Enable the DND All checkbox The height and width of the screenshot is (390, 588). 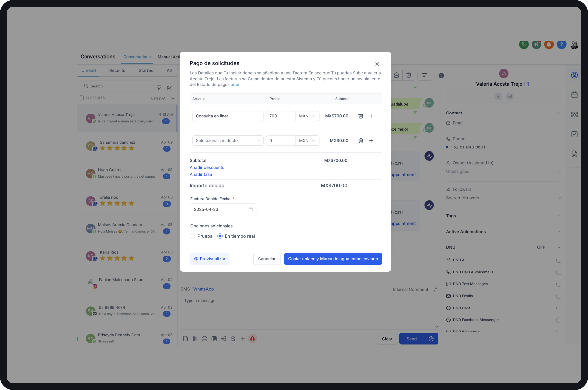pyautogui.click(x=559, y=260)
